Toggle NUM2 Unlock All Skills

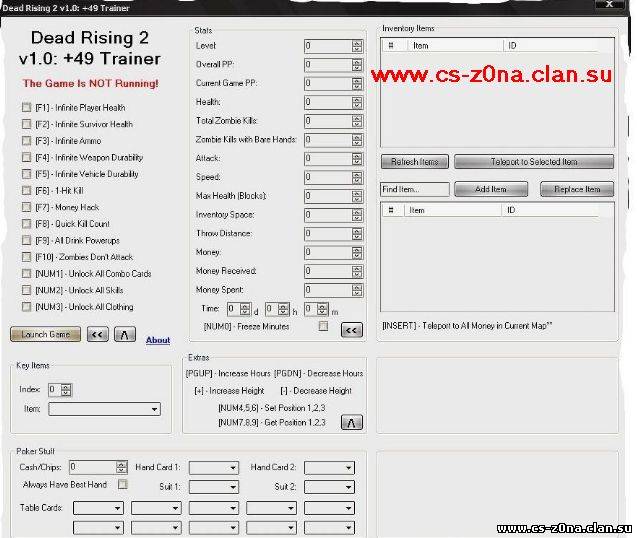tap(26, 290)
